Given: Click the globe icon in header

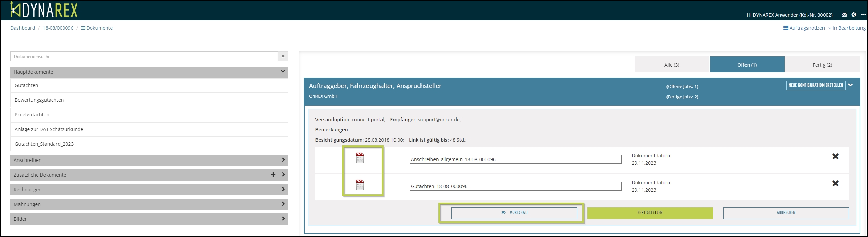Looking at the screenshot, I should (854, 15).
